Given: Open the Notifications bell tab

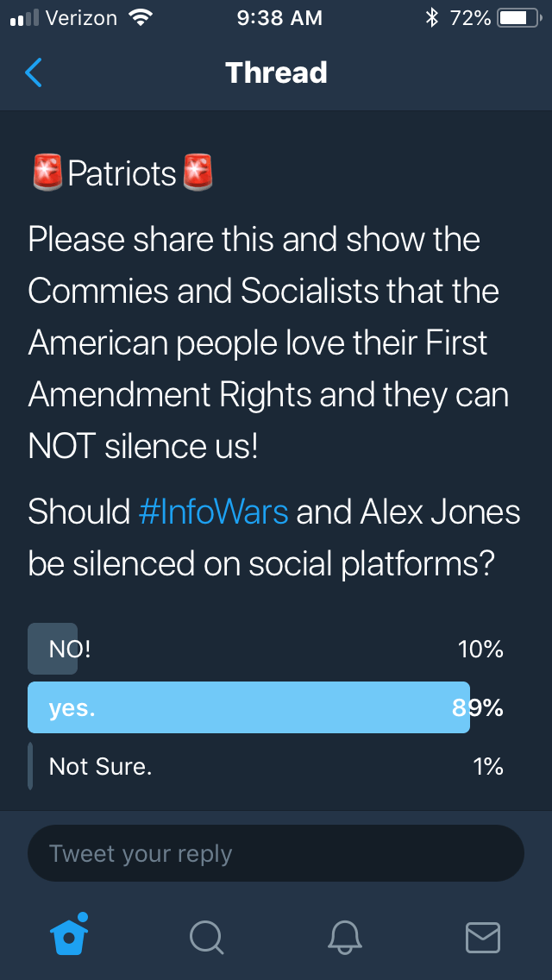Looking at the screenshot, I should [x=345, y=937].
